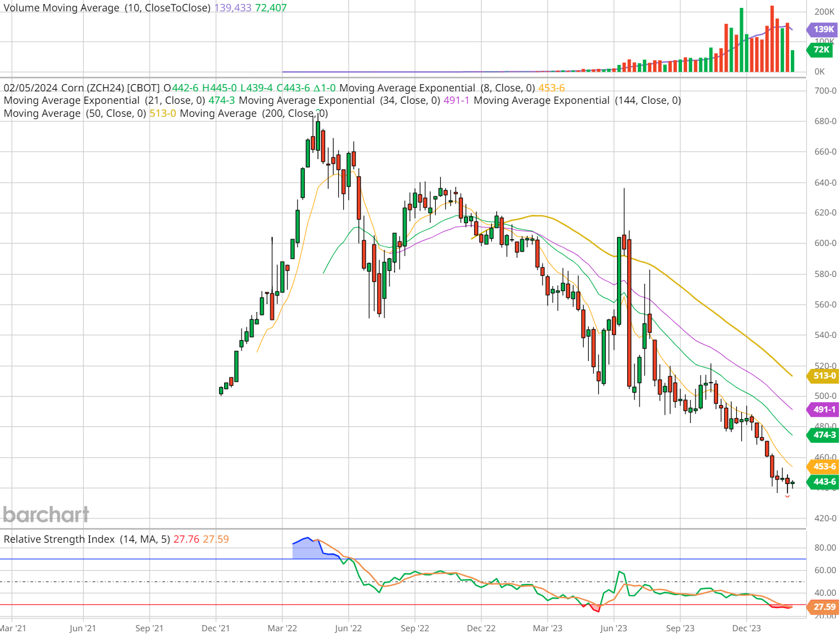Click the 600-0 price axis label
Viewport: 840px width, 638px height.
[x=825, y=243]
